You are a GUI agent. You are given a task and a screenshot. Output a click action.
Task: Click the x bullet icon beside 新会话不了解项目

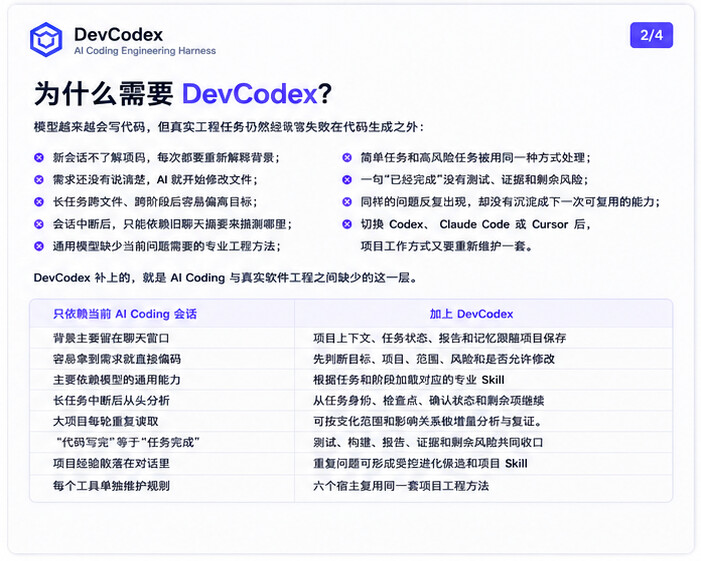click(x=39, y=158)
